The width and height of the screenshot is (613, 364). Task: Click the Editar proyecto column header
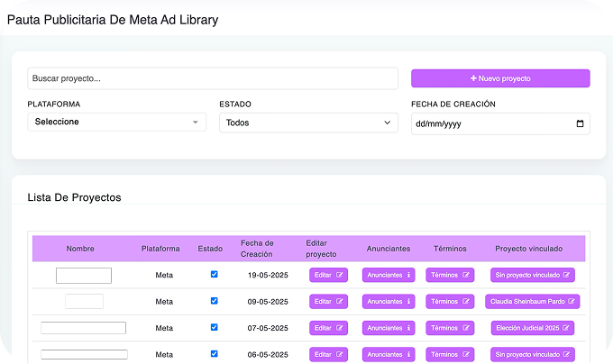tap(321, 249)
